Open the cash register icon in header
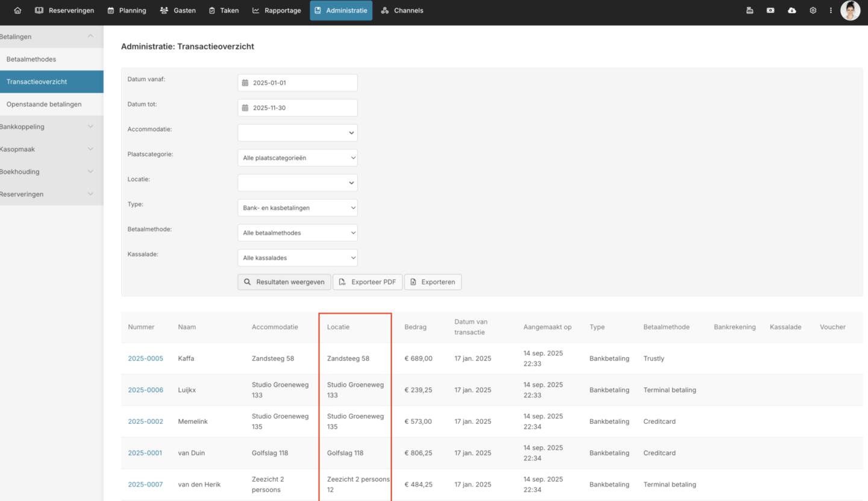Viewport: 868px width, 501px height. tap(749, 10)
